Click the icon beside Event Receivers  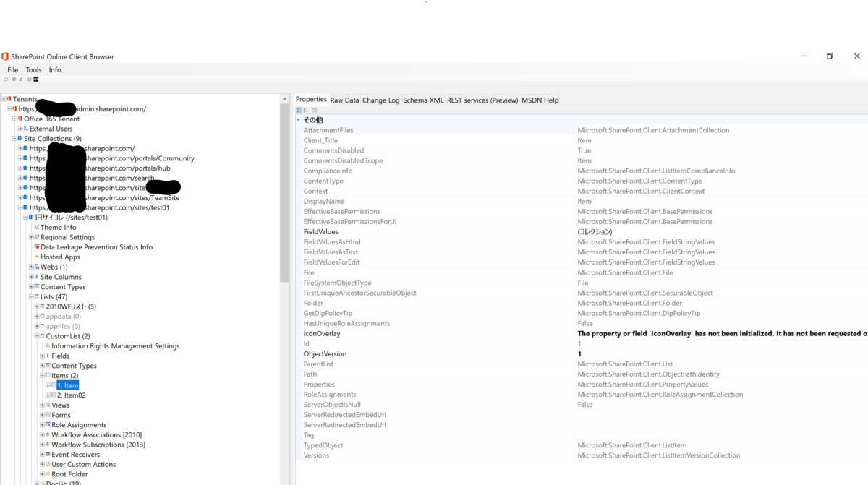click(x=48, y=455)
